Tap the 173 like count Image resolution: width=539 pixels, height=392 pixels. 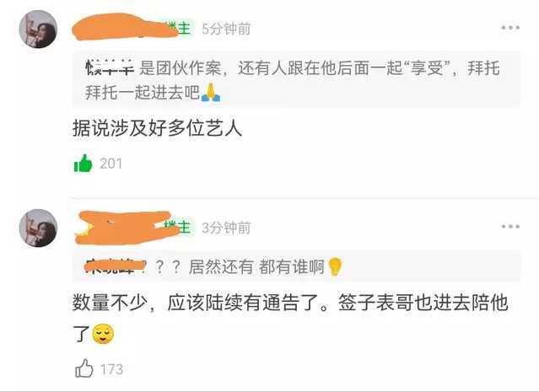(111, 369)
